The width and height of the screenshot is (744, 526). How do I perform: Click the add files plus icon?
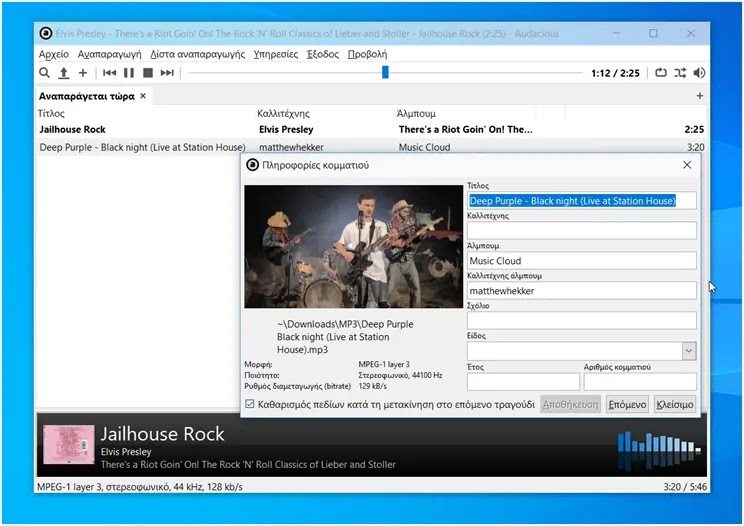(83, 73)
